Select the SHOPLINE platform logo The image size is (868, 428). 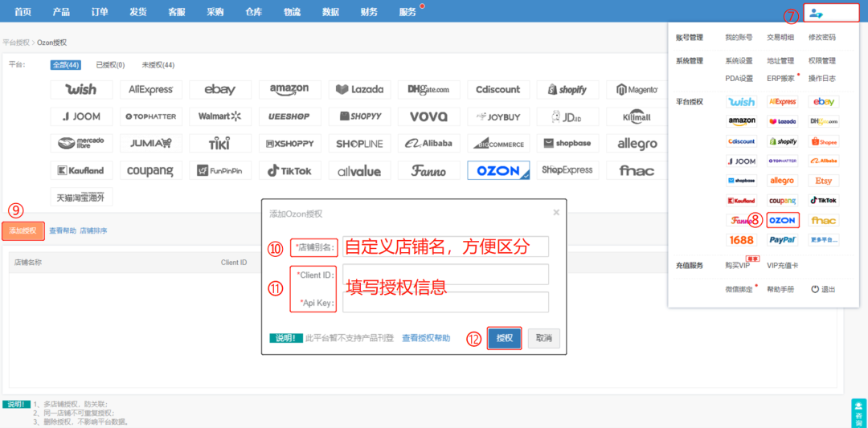click(359, 143)
